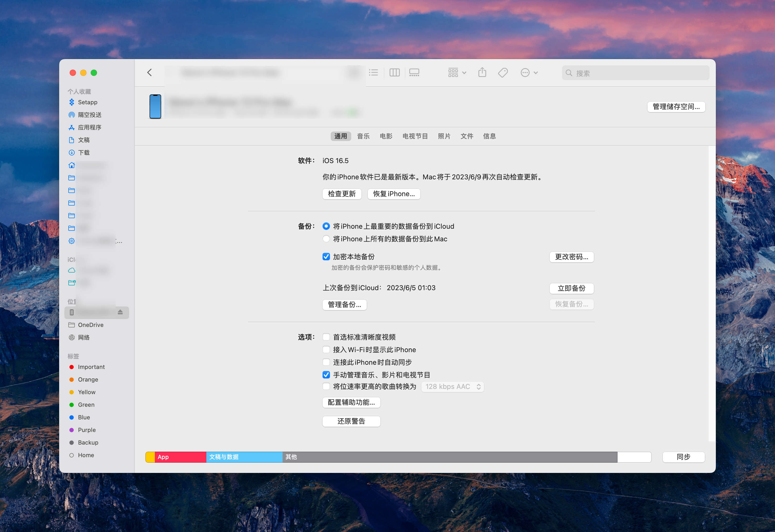Click the back navigation arrow
Viewport: 775px width, 532px height.
point(150,72)
